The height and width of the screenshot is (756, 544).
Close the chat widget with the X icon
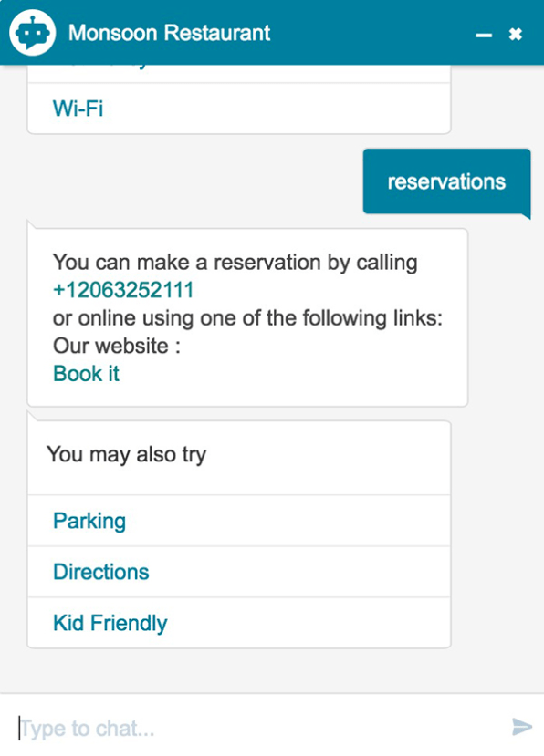(516, 35)
